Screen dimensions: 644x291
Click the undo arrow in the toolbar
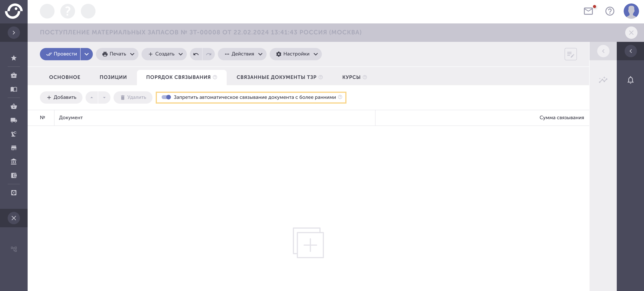[196, 54]
